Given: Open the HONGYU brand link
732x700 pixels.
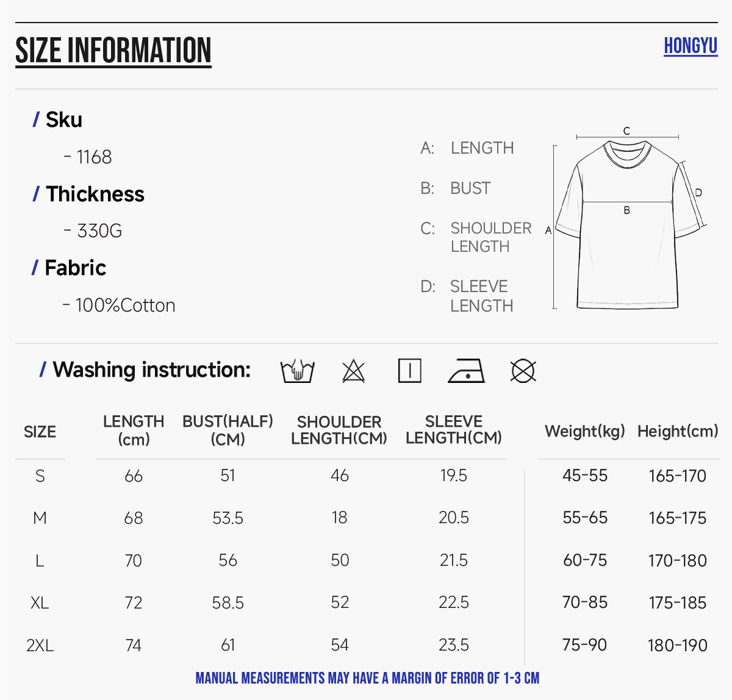Looking at the screenshot, I should pyautogui.click(x=691, y=46).
